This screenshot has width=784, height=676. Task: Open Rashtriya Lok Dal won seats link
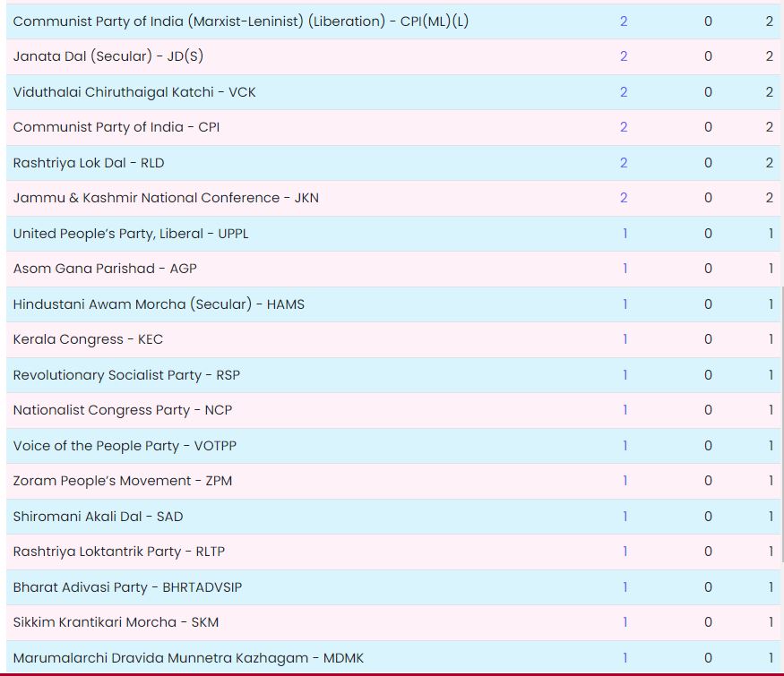coord(624,163)
